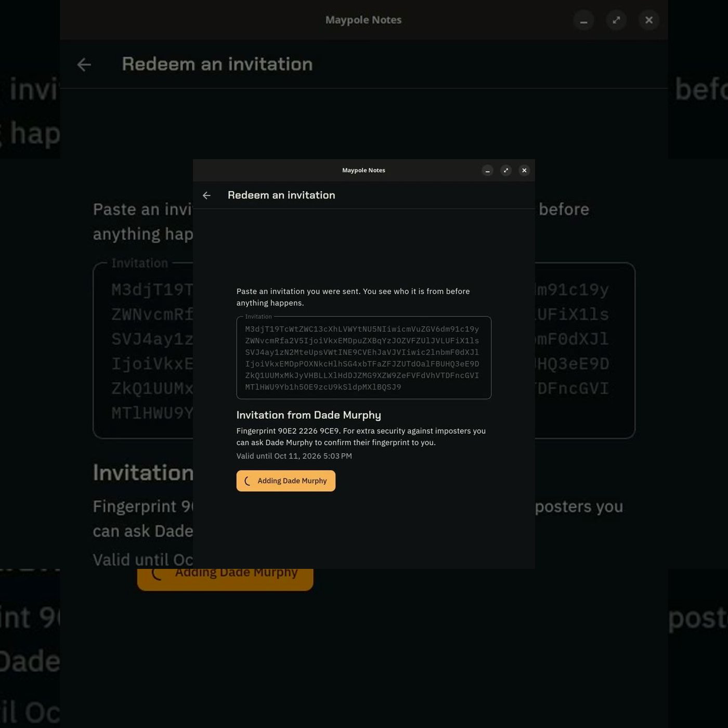The width and height of the screenshot is (728, 728).
Task: Click the "Fingerprint 90E2 2226 9CE9" text
Action: [x=288, y=431]
